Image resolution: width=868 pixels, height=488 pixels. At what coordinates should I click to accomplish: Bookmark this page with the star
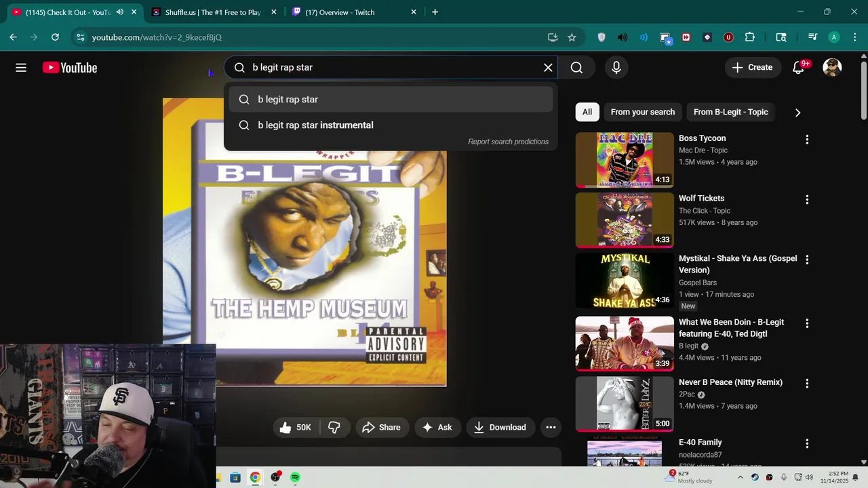click(572, 37)
